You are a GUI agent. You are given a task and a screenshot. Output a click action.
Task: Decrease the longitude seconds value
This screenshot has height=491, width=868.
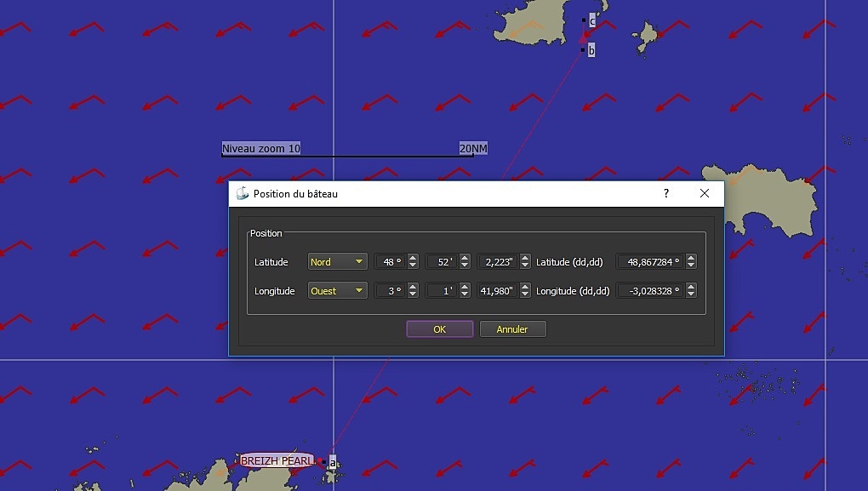point(525,294)
